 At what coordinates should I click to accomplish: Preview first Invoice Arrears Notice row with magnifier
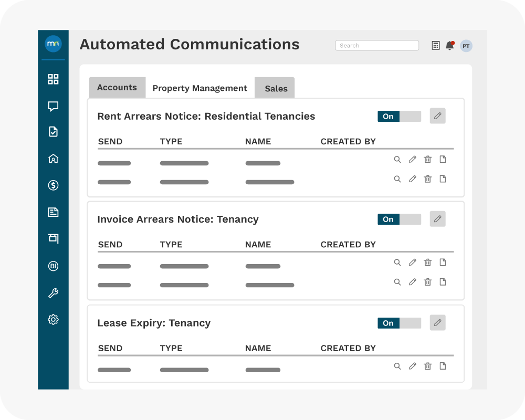pyautogui.click(x=397, y=262)
